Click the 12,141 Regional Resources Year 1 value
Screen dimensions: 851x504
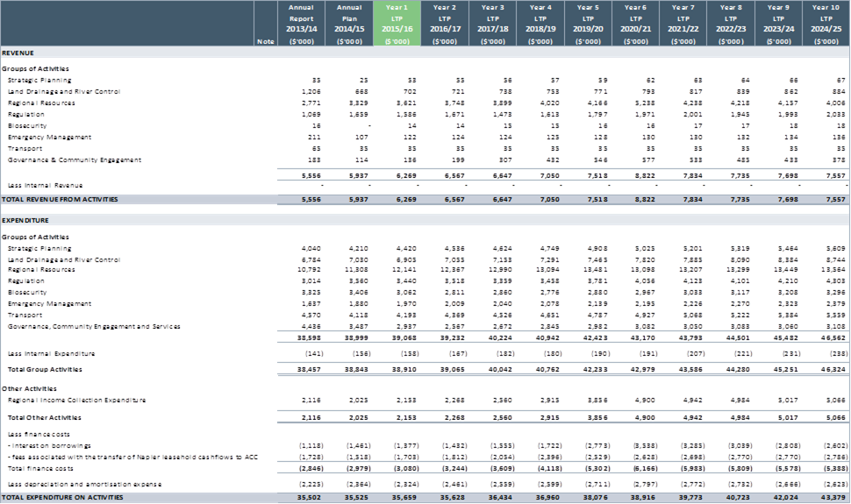tap(406, 270)
